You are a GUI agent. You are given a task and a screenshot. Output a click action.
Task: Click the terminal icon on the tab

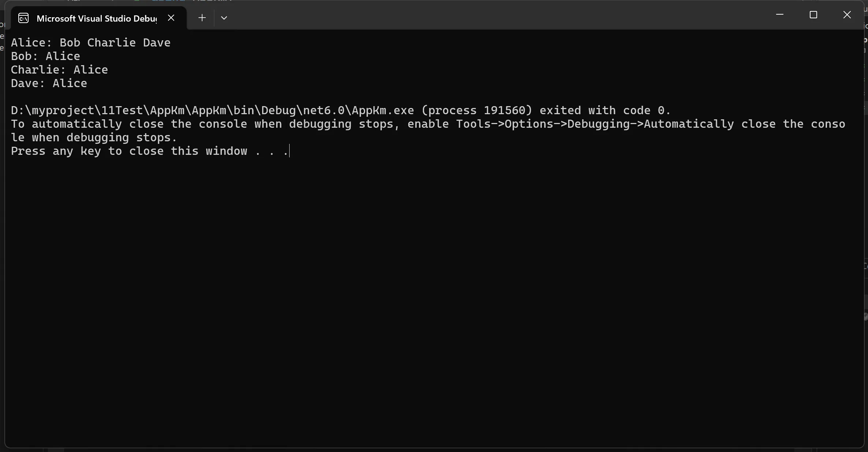click(23, 18)
